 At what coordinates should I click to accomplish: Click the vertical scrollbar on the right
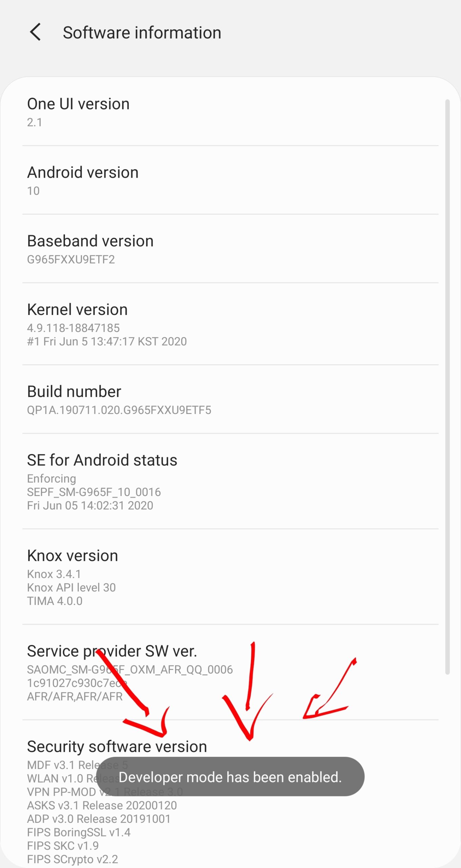pos(447,387)
